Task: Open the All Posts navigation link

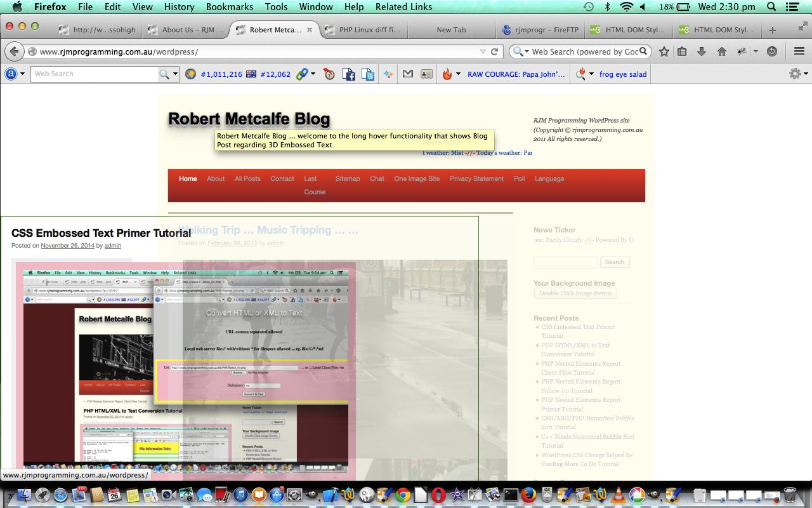Action: pos(247,178)
